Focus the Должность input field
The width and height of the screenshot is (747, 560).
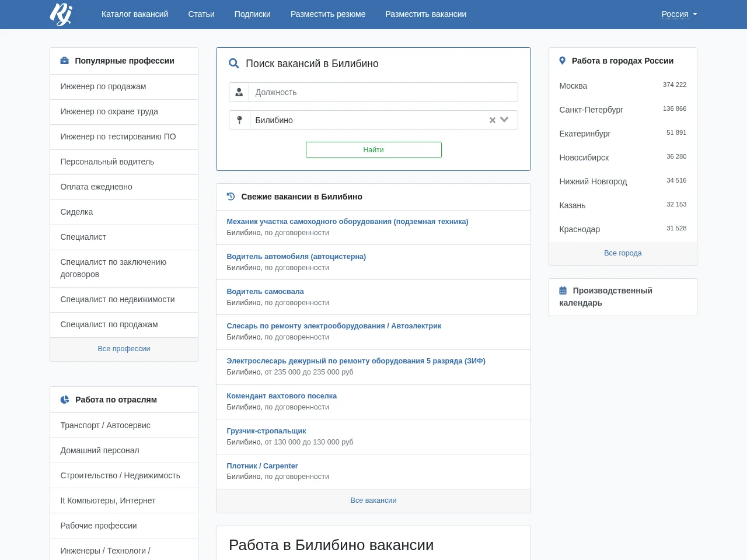click(x=383, y=92)
